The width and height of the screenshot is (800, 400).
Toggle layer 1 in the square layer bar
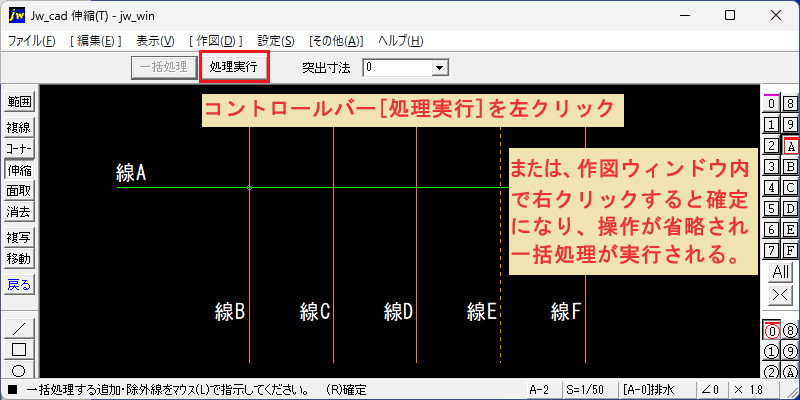pos(772,124)
